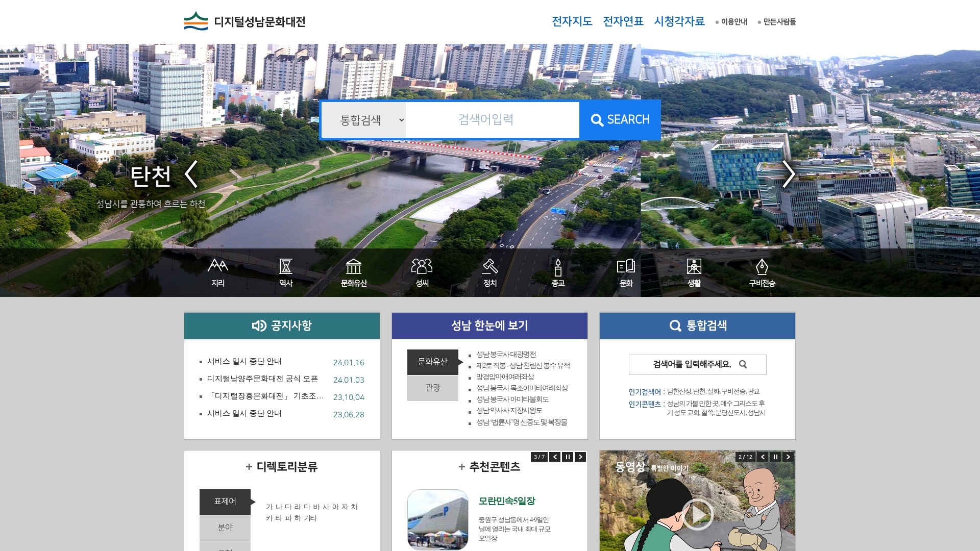Open 전자연표 from top menu
The height and width of the screenshot is (551, 980).
click(623, 21)
